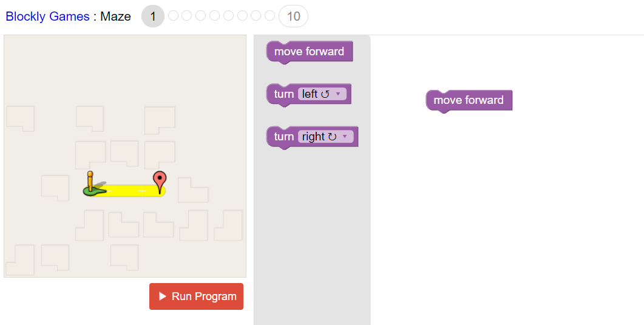
Task: Select level 1 in the level bar
Action: click(153, 16)
